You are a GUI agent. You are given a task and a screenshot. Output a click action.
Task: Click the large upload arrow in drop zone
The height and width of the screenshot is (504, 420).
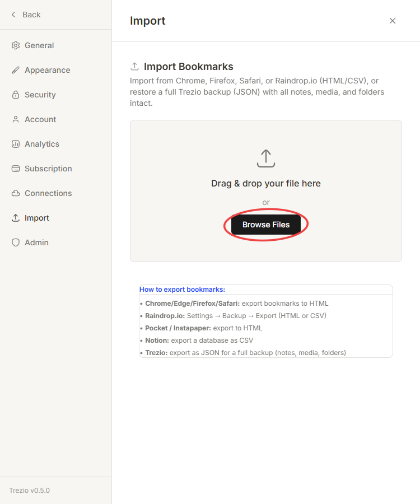click(266, 158)
